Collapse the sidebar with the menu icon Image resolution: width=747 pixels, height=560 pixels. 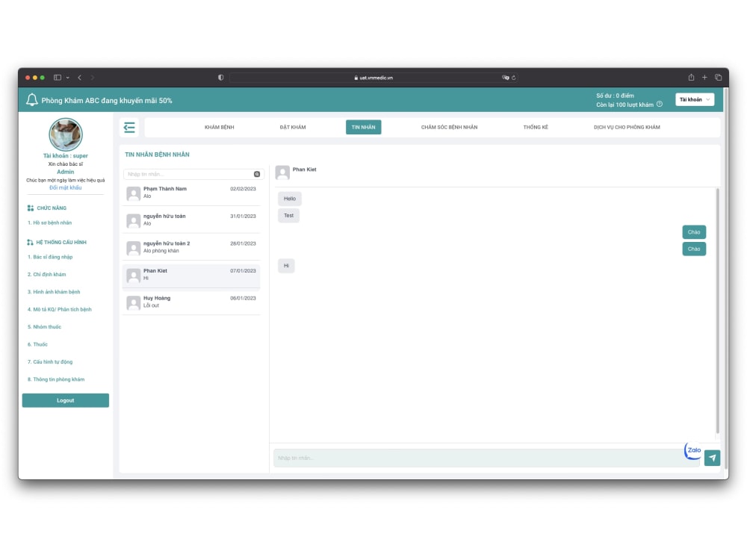coord(129,127)
